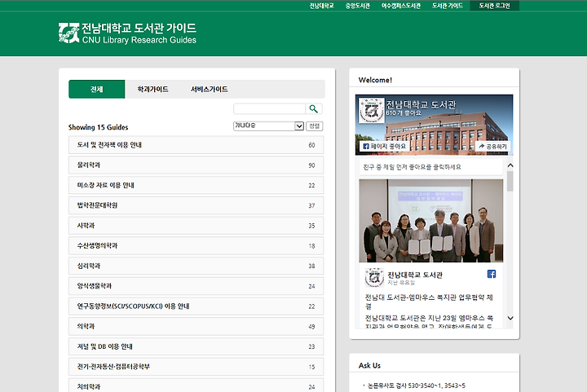The image size is (587, 392).
Task: Open the 양식생물학과 guide
Action: click(196, 286)
